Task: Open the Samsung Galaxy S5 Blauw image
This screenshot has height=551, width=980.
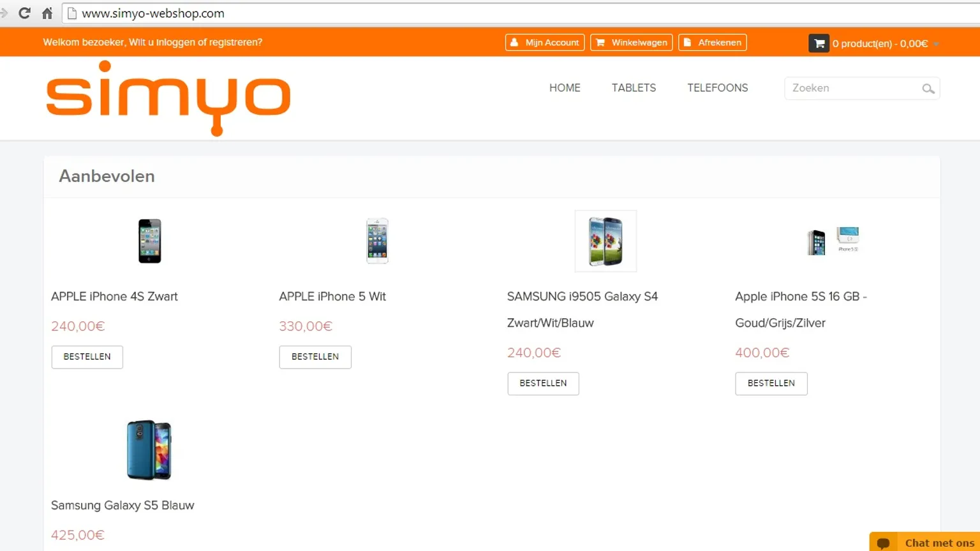Action: (x=149, y=450)
